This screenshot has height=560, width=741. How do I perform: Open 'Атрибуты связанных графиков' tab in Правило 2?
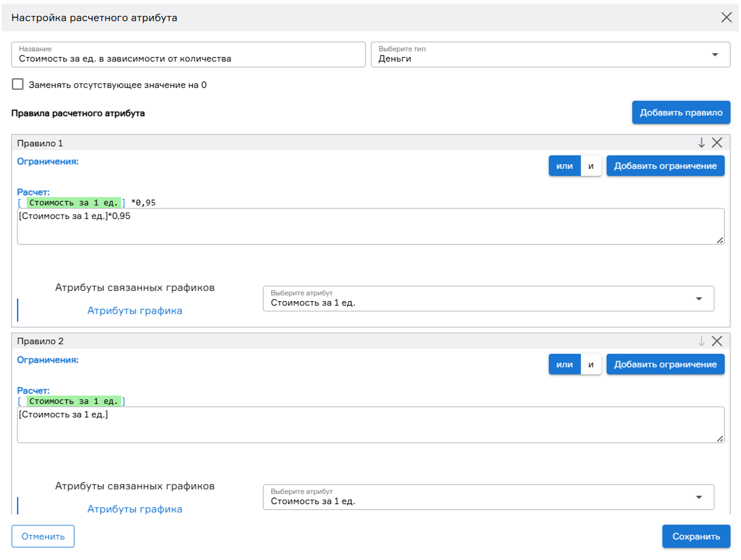pyautogui.click(x=134, y=486)
